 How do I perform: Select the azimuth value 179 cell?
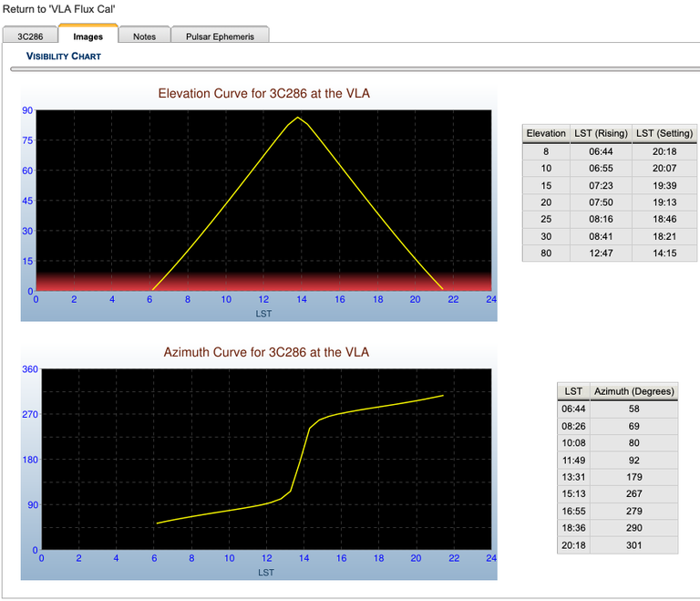click(633, 477)
